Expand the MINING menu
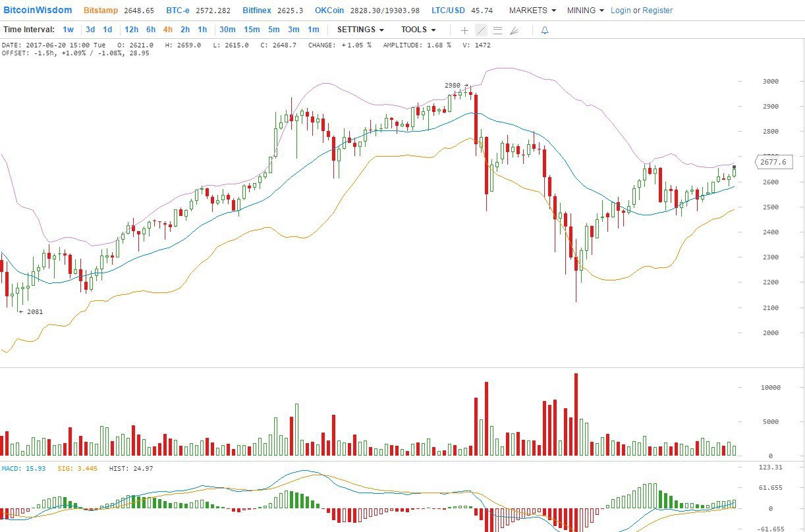This screenshot has height=532, width=805. [x=586, y=11]
